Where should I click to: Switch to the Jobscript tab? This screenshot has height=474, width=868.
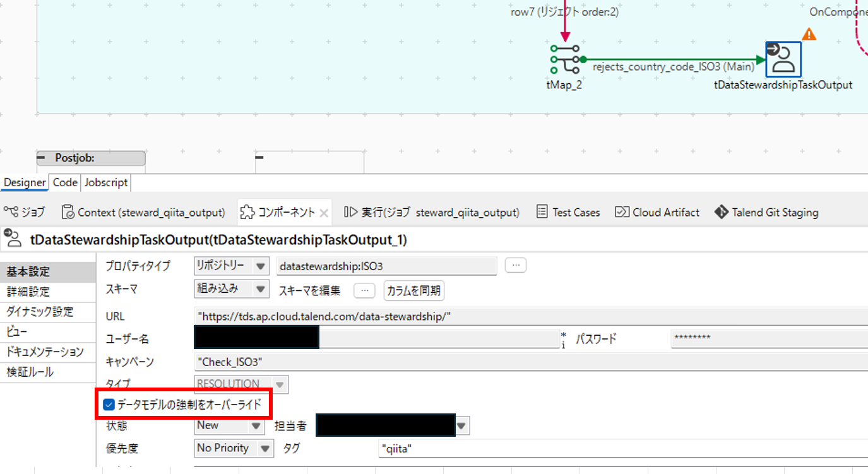(106, 182)
